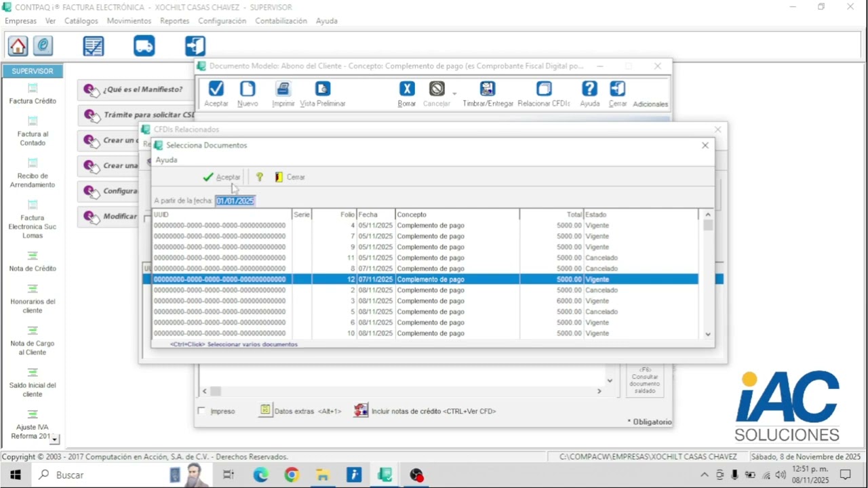Click the Estado column header
Image resolution: width=868 pixels, height=488 pixels.
click(641, 214)
